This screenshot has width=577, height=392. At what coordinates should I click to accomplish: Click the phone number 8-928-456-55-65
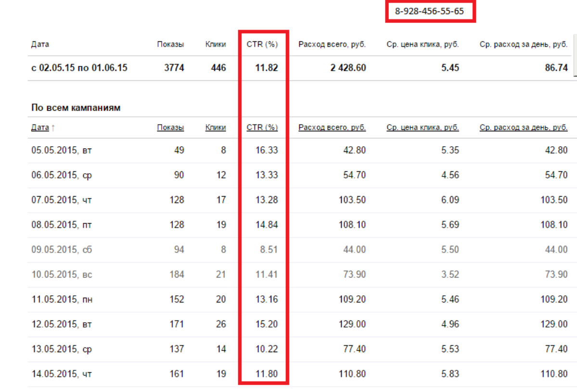430,11
